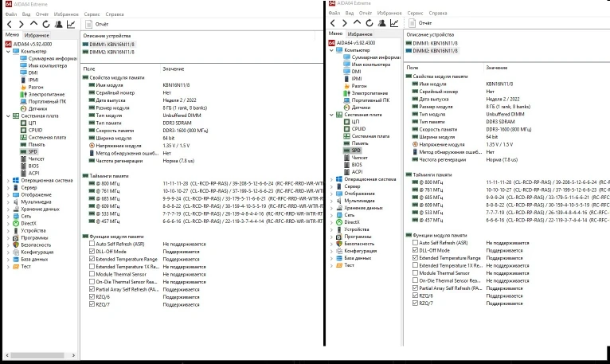Select DIMM2: KBN16N11/8 in left window

[x=108, y=52]
